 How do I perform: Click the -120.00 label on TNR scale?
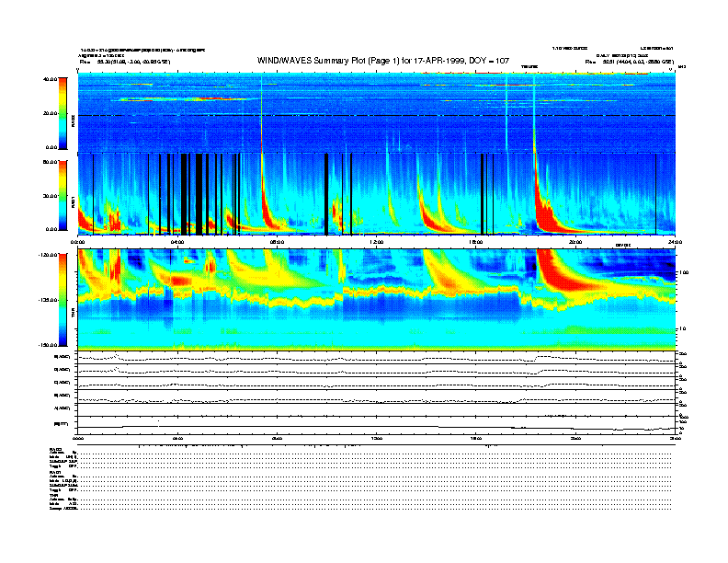(x=49, y=255)
